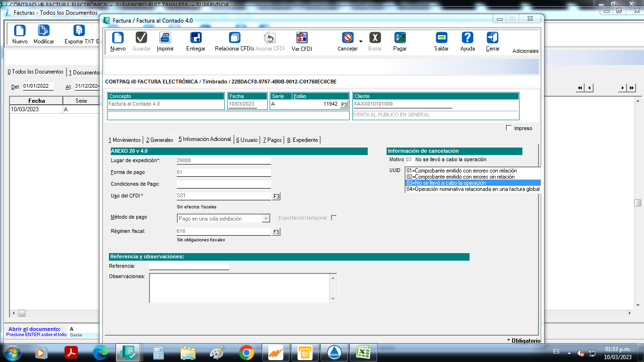Click the Nuevo icon in Factura window toolbar
The image size is (644, 362).
tap(118, 38)
